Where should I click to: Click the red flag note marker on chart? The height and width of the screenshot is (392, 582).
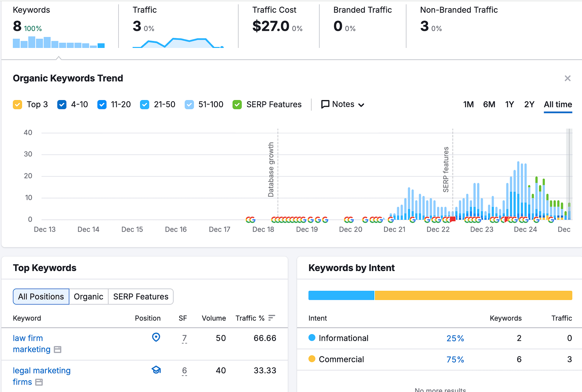coord(453,219)
